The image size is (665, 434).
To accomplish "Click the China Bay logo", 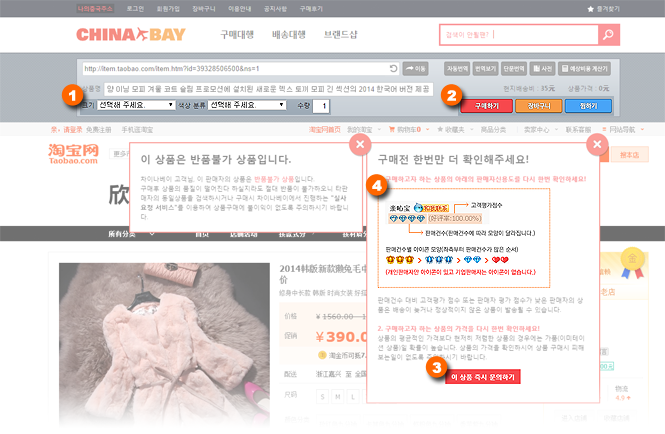I will (131, 34).
